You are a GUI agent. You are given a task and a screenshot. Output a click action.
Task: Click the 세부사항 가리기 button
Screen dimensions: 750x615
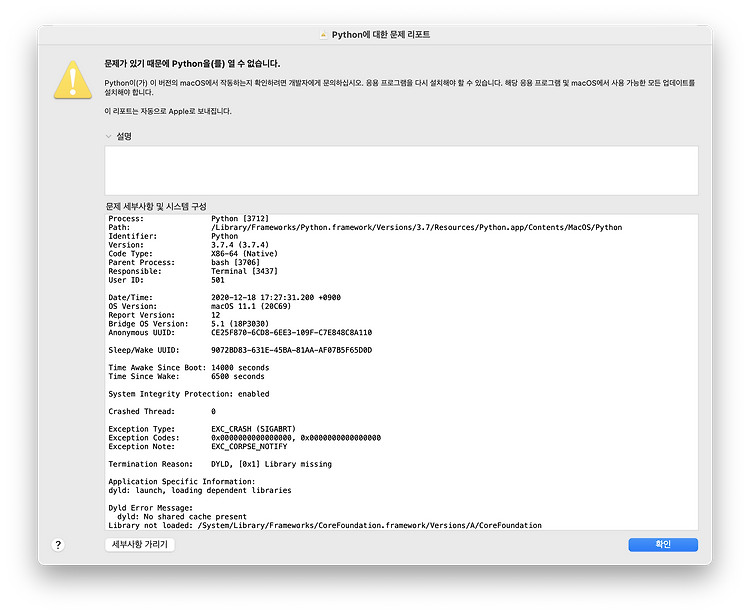click(140, 544)
